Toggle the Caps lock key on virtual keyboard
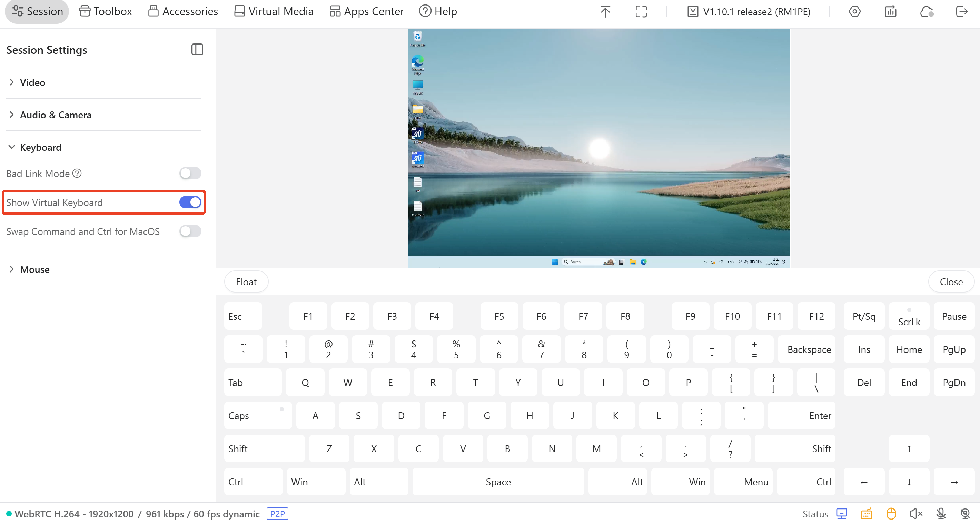 tap(258, 416)
